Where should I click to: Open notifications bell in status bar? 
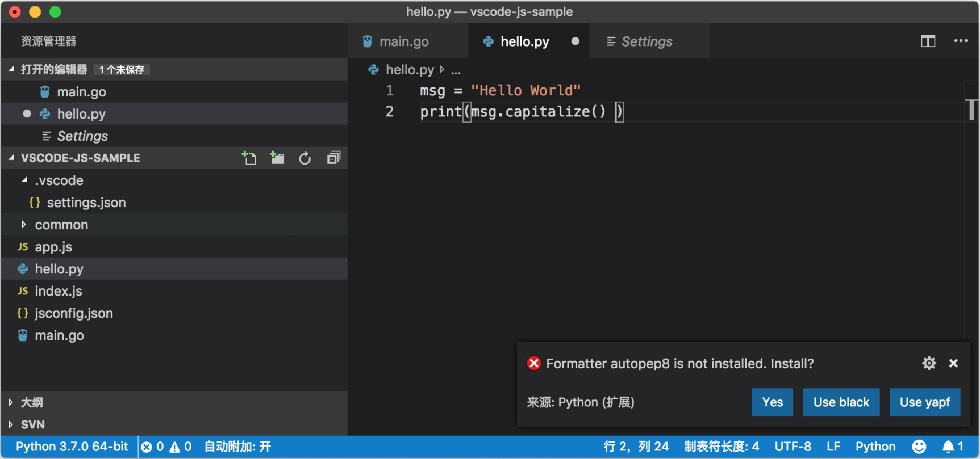[x=953, y=446]
